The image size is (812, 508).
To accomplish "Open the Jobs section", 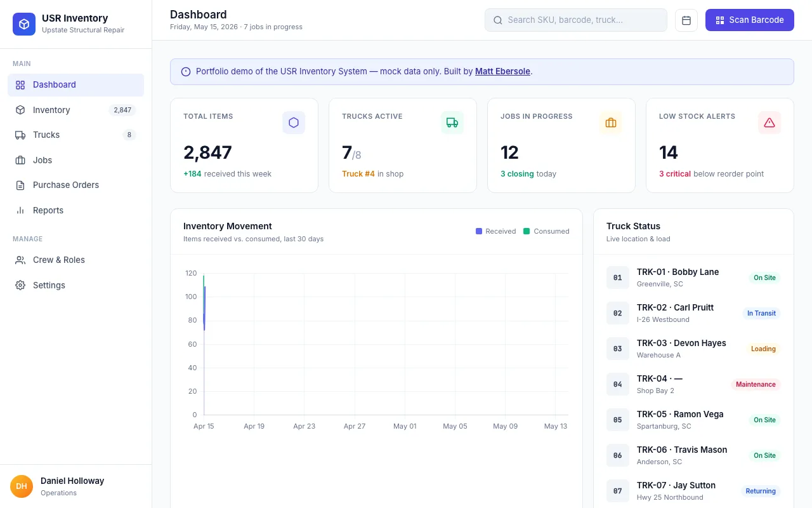I will tap(76, 160).
